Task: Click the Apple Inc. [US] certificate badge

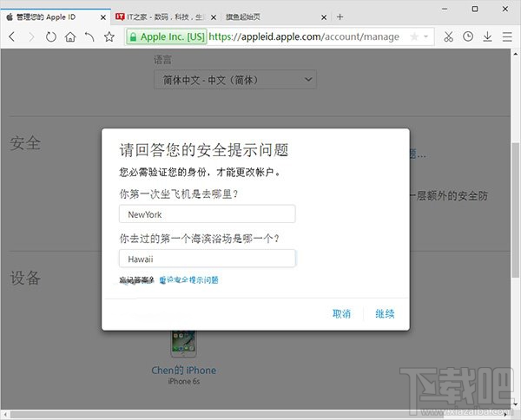Action: [167, 36]
